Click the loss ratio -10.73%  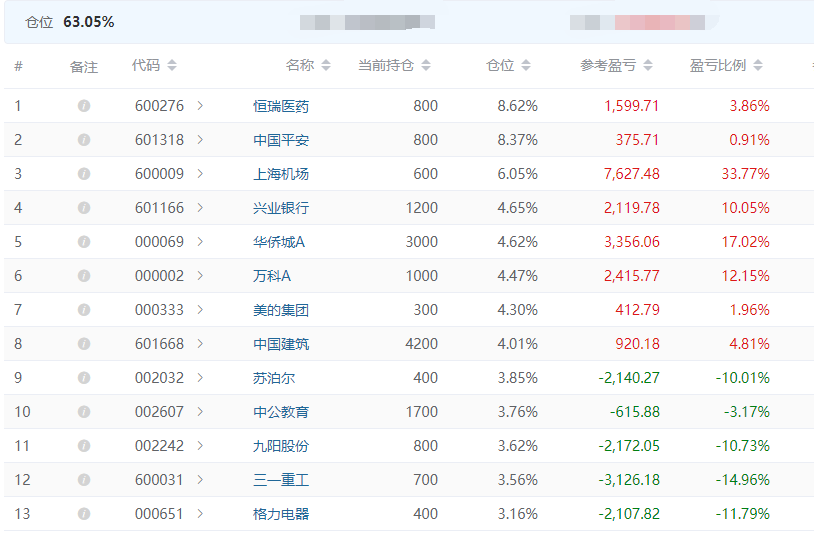click(x=742, y=446)
